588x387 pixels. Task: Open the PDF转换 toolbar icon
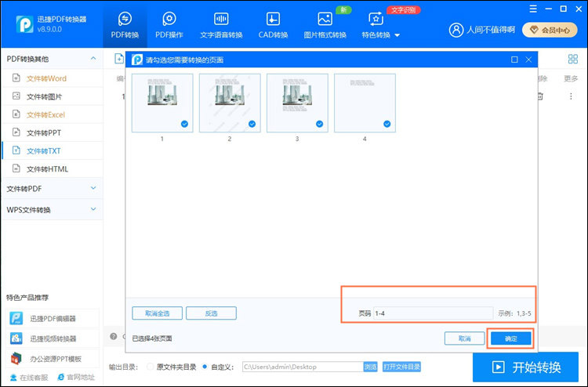[x=125, y=19]
